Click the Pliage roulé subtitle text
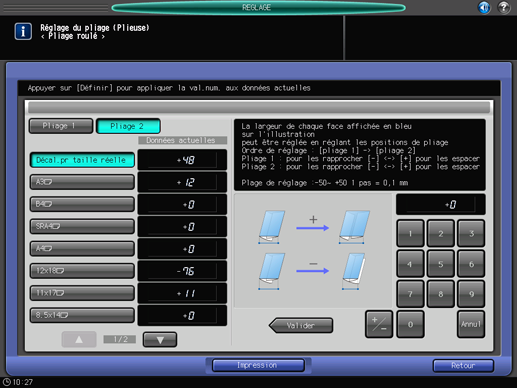Viewport: 517px width, 388px height. tap(73, 36)
